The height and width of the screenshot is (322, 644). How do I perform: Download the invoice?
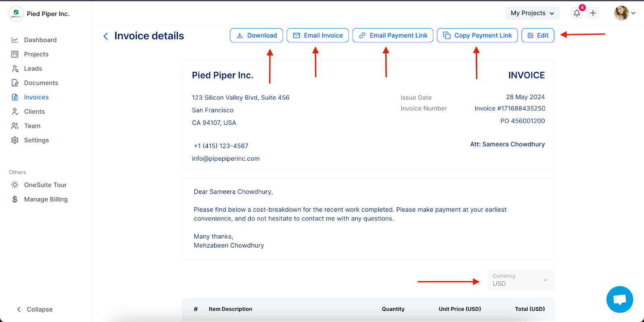point(256,35)
